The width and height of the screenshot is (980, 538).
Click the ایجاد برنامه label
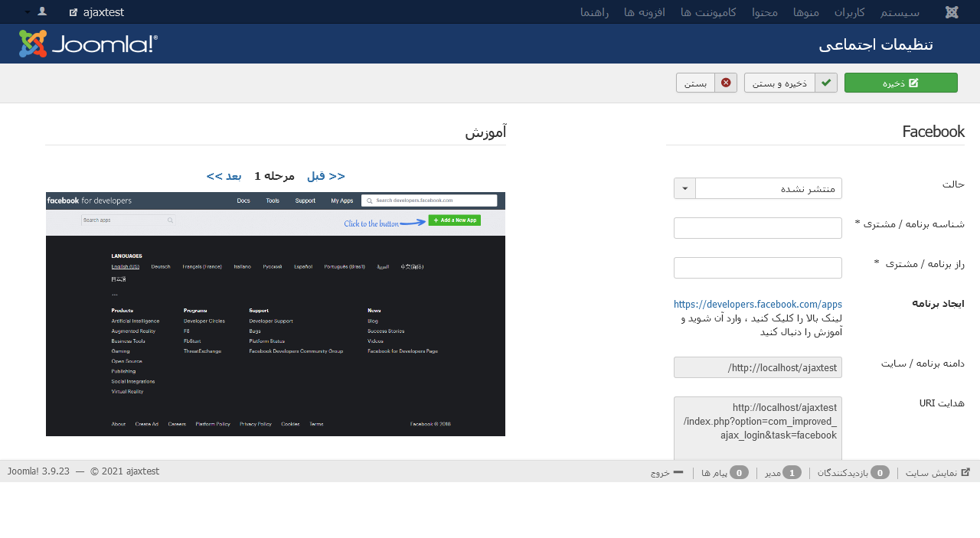coord(938,304)
